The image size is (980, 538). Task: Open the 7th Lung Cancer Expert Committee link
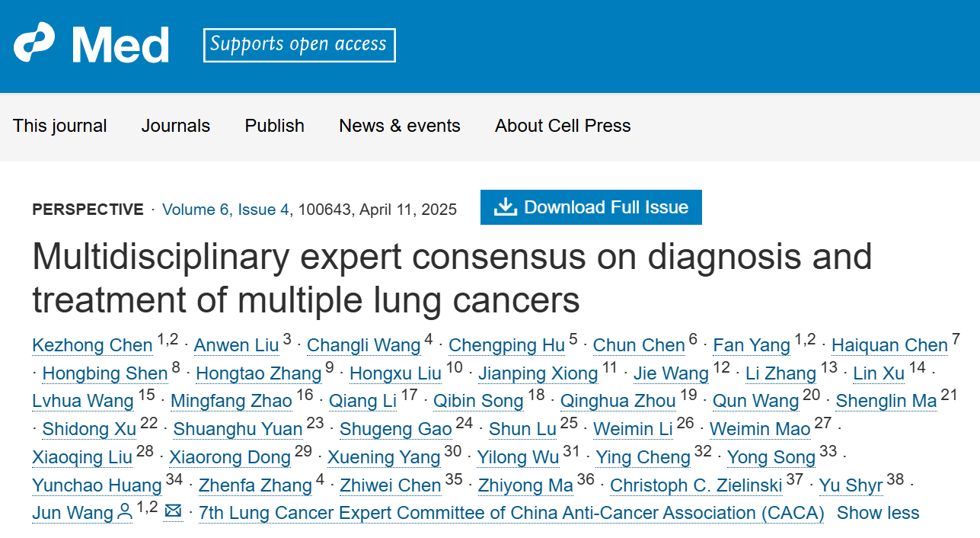tap(511, 513)
